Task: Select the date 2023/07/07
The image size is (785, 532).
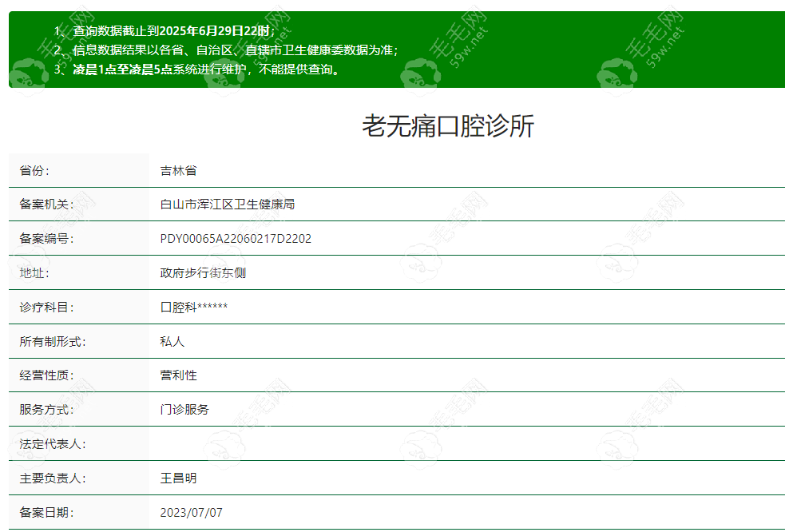Action: (x=191, y=513)
